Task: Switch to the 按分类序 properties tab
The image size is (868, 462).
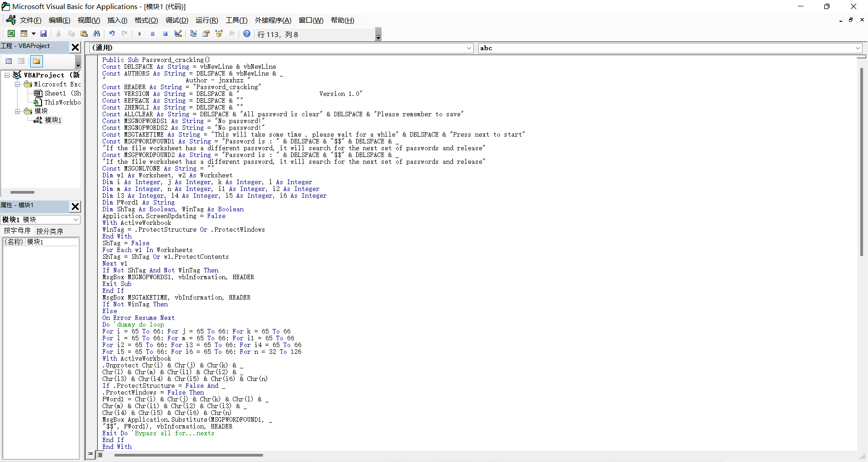Action: coord(50,231)
